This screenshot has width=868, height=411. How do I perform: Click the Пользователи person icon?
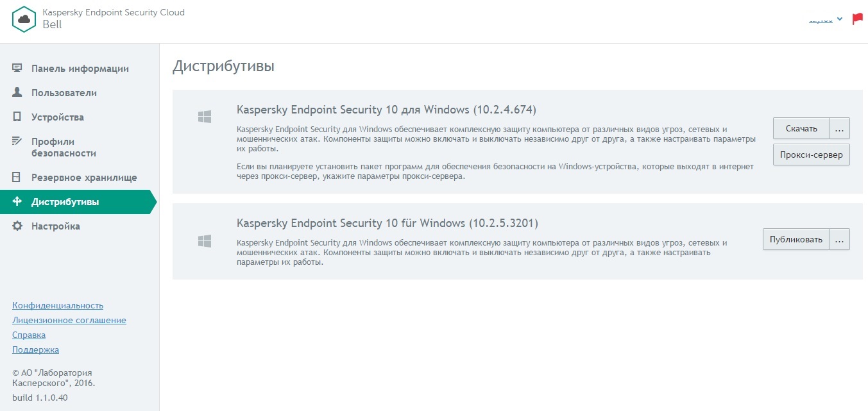tap(17, 93)
